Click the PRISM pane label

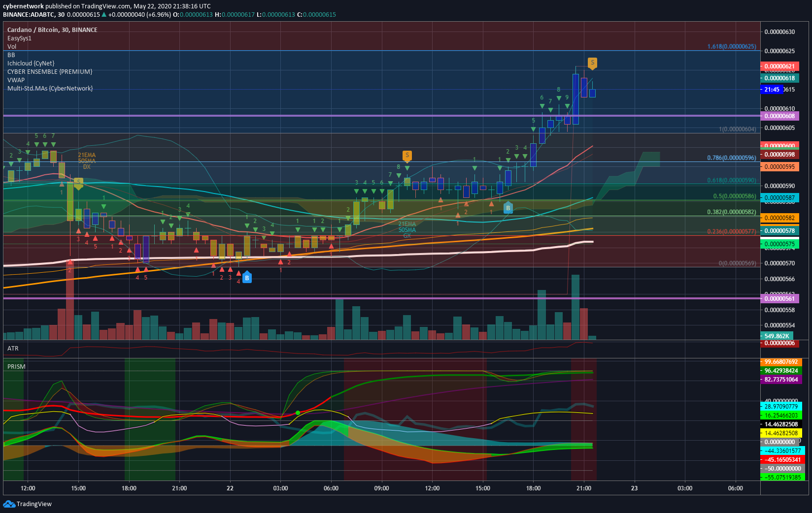pyautogui.click(x=16, y=367)
